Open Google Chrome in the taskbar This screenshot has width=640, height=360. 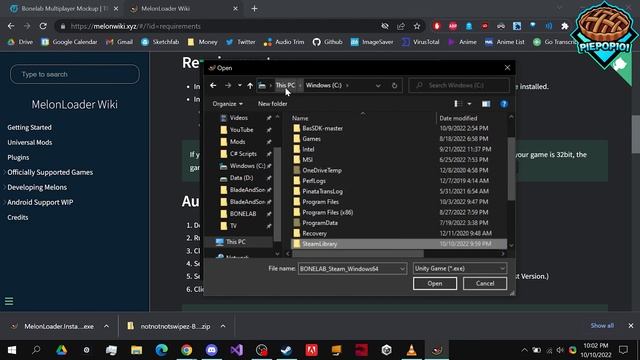pos(187,350)
